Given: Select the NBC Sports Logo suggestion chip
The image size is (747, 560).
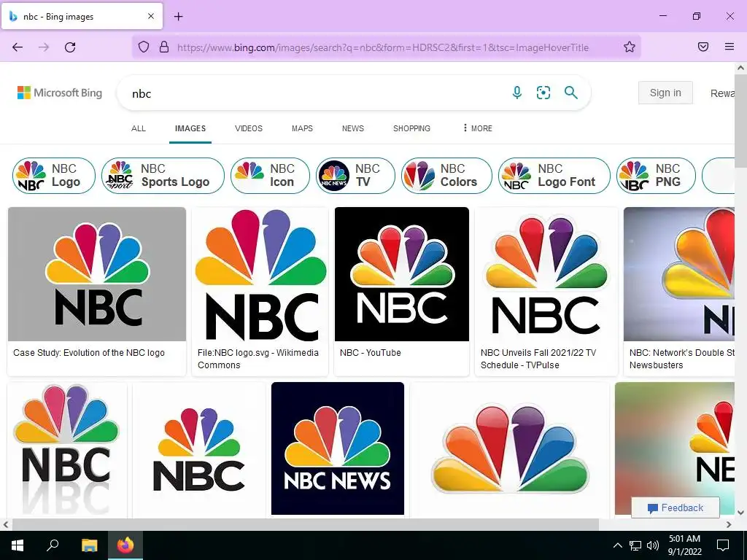Looking at the screenshot, I should tap(163, 176).
